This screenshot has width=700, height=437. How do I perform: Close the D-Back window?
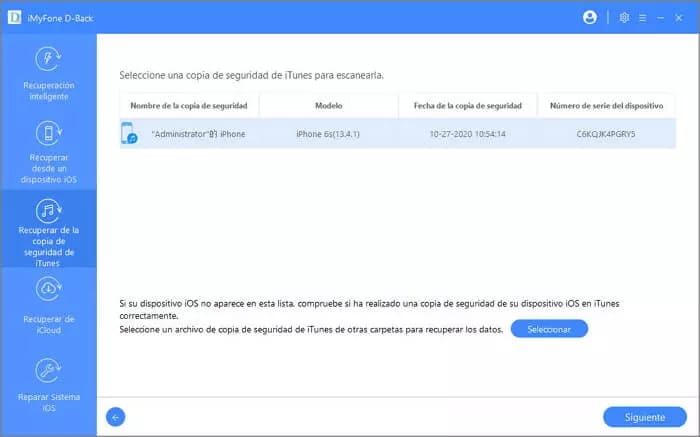(x=679, y=18)
